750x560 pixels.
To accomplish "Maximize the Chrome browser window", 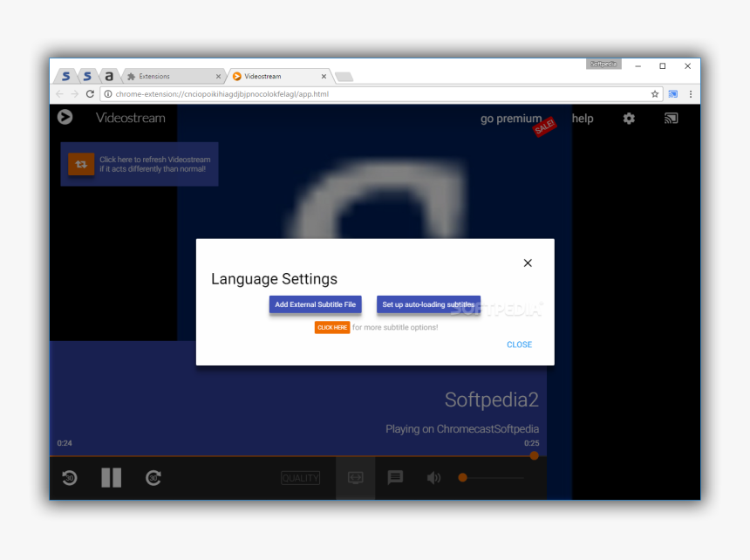I will point(663,66).
